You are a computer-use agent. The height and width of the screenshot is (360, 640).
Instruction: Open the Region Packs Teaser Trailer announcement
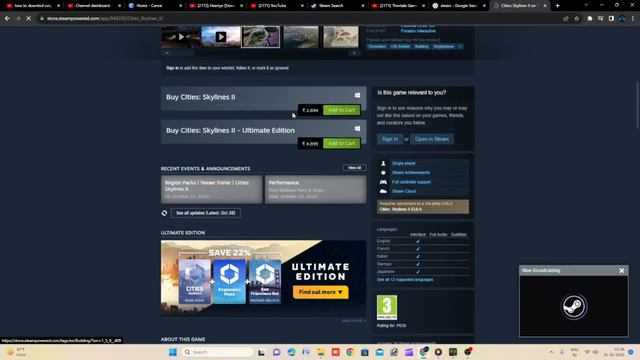coord(211,189)
